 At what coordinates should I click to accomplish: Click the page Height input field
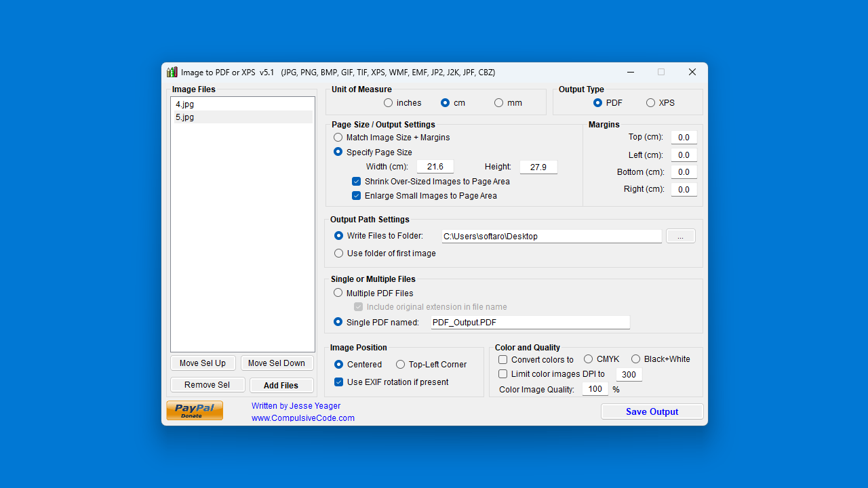coord(538,167)
